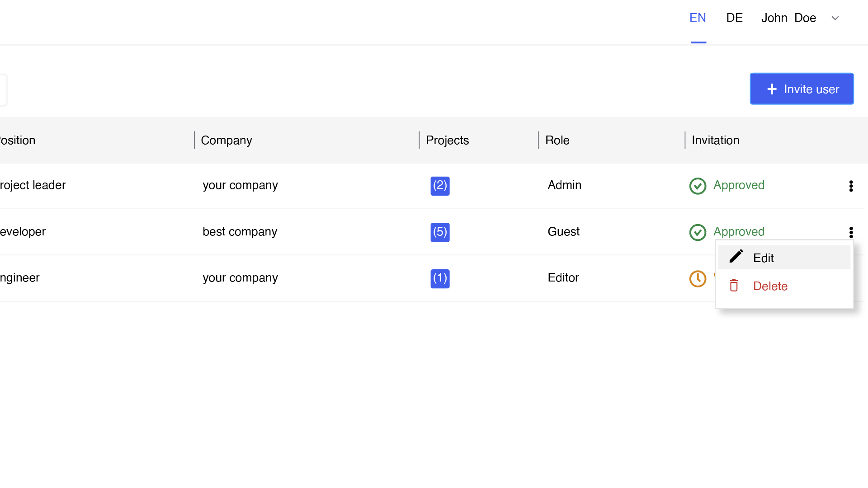The height and width of the screenshot is (488, 868).
Task: Open the (1) projects badge
Action: click(440, 278)
